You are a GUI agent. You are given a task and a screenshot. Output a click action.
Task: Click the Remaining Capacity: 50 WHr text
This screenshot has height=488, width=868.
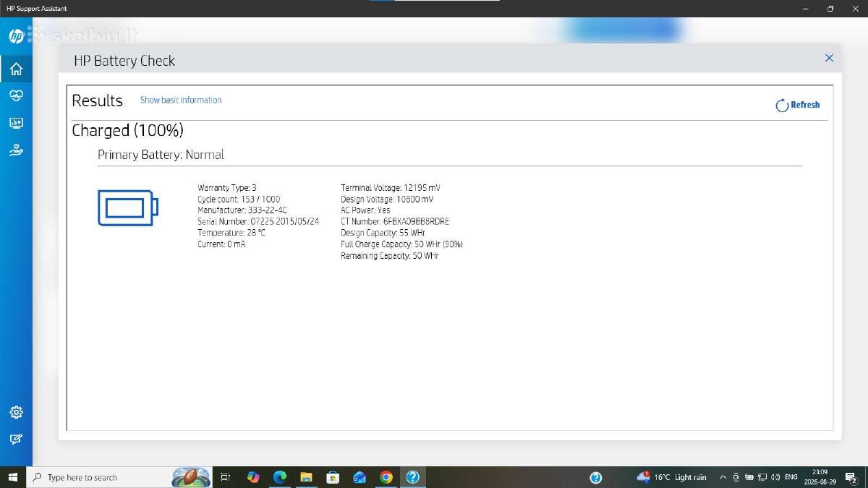pyautogui.click(x=390, y=256)
